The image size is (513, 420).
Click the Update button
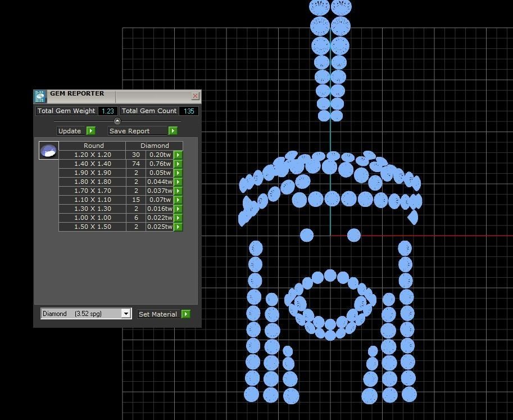click(71, 131)
